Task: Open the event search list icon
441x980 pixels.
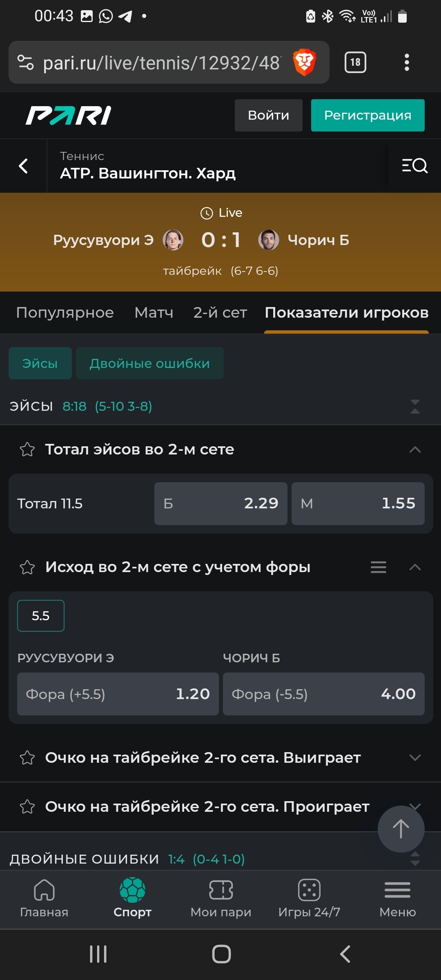Action: 414,166
